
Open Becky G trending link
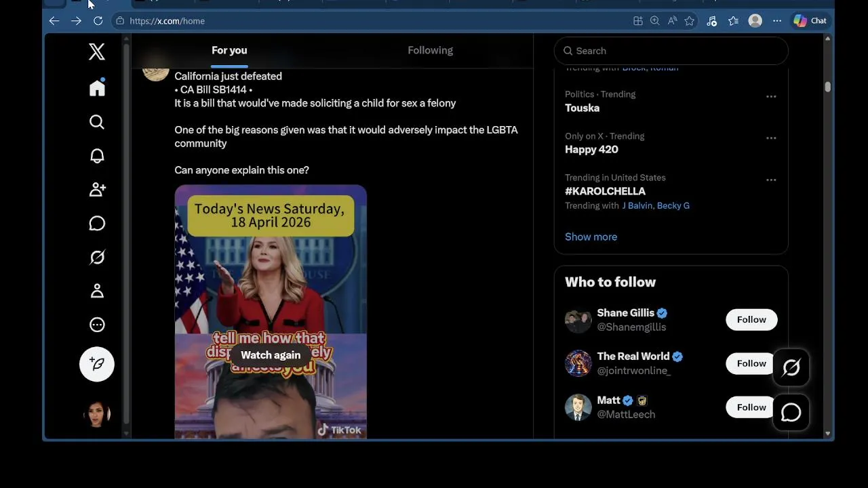point(673,205)
